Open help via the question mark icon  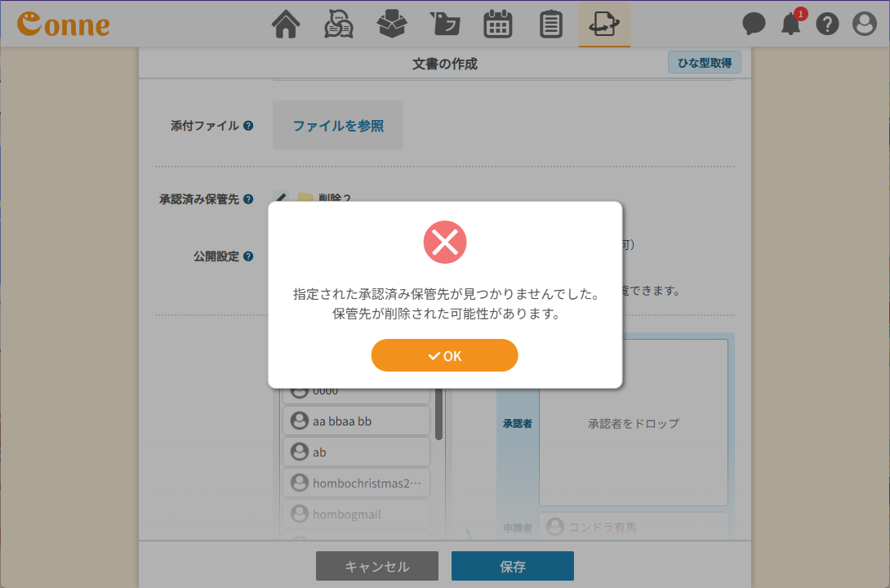(x=827, y=24)
